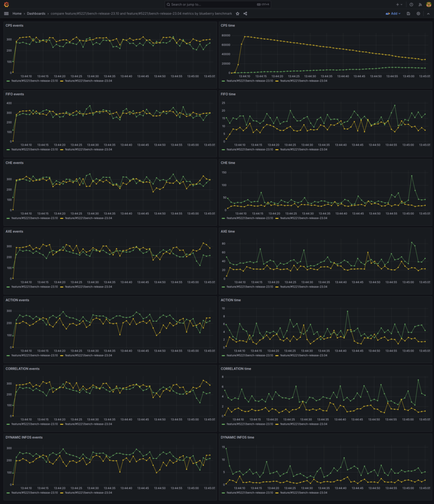The image size is (434, 504).
Task: Toggle bench-release-23.04 series in CPS time legend
Action: (304, 81)
